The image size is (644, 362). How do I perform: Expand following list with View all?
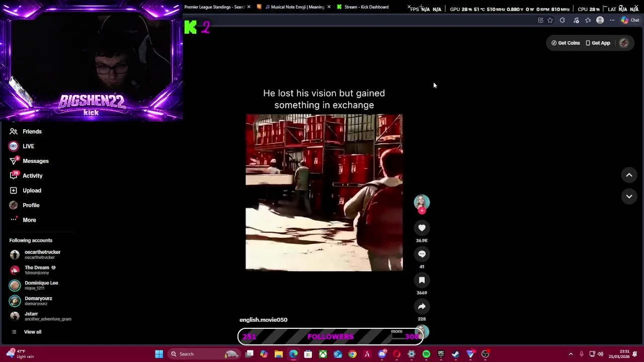tap(32, 332)
